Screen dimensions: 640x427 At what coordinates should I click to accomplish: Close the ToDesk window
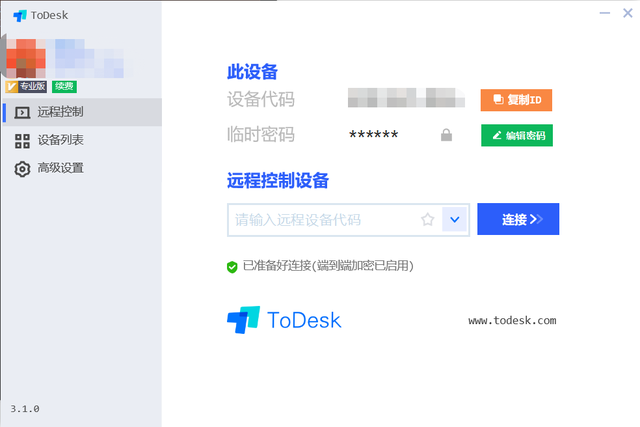(628, 13)
